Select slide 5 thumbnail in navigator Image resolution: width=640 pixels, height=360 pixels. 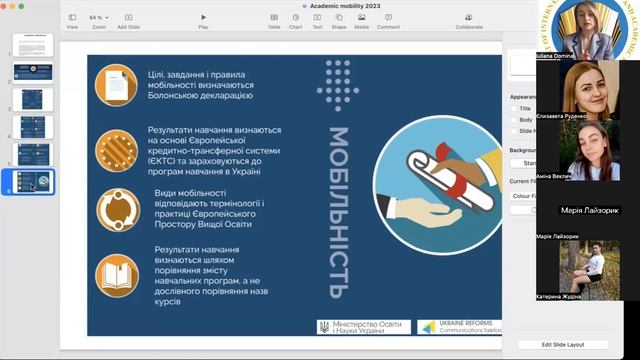click(x=33, y=154)
